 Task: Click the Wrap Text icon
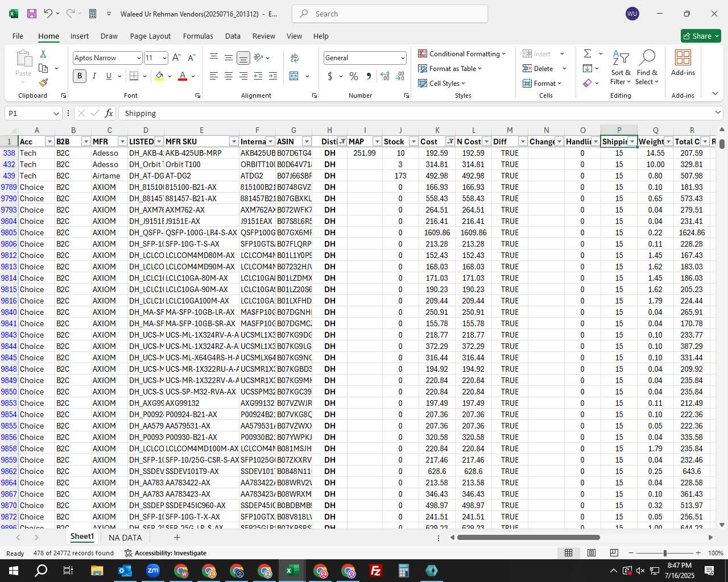[295, 58]
